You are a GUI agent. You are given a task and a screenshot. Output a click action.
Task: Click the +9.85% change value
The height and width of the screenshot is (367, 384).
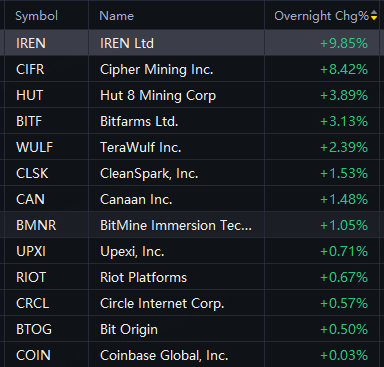click(x=344, y=43)
